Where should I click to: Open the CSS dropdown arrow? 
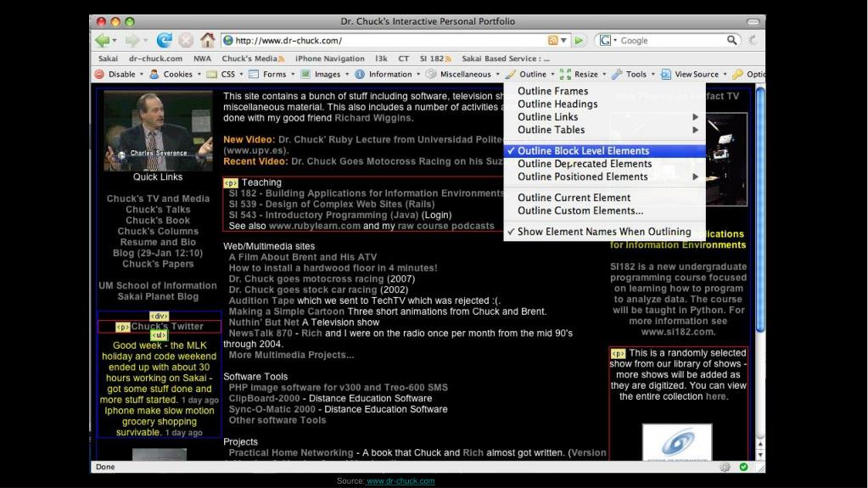click(x=241, y=74)
